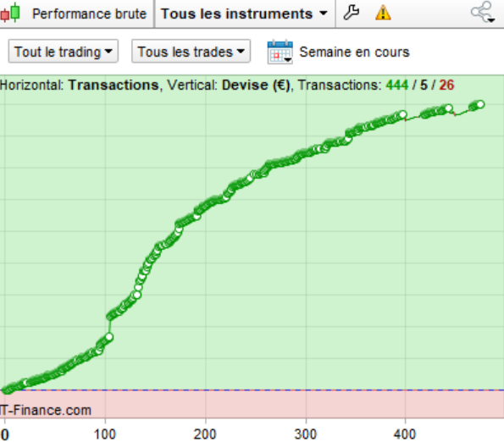Click the candlestick chart icon

(x=10, y=14)
